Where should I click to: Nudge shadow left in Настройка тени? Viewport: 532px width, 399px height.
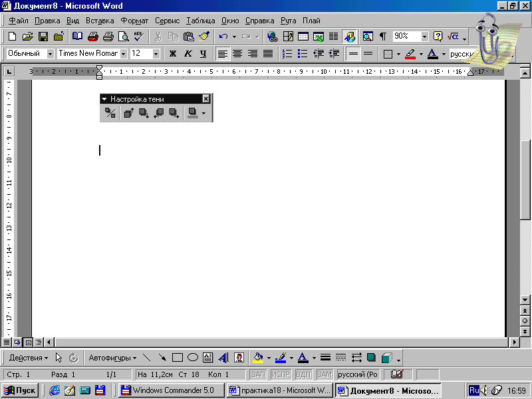click(x=159, y=113)
